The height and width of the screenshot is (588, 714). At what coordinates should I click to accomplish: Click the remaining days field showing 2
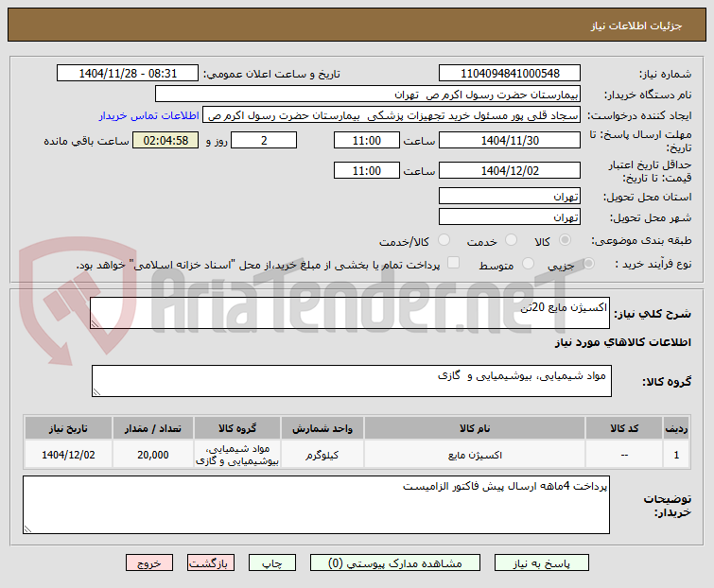(264, 140)
